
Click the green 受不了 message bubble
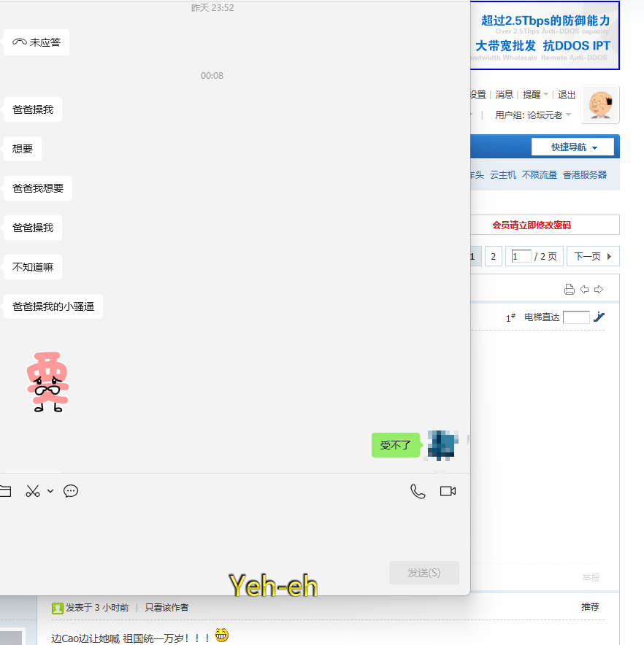(x=396, y=445)
